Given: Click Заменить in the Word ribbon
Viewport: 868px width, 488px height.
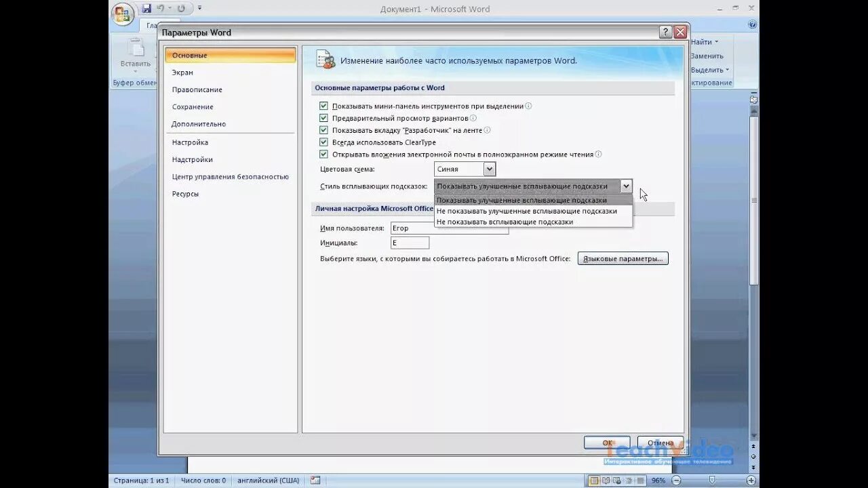Looking at the screenshot, I should pos(707,56).
